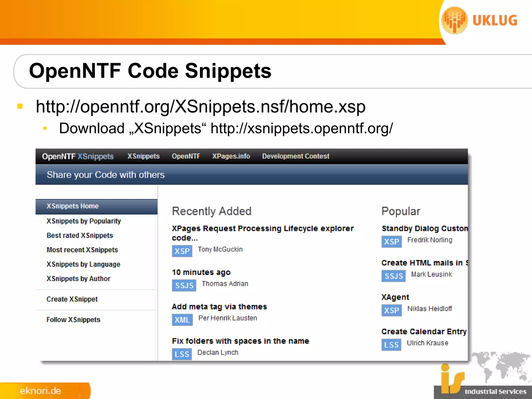The width and height of the screenshot is (532, 399).
Task: Open XSnippets by Language
Action: click(x=83, y=264)
